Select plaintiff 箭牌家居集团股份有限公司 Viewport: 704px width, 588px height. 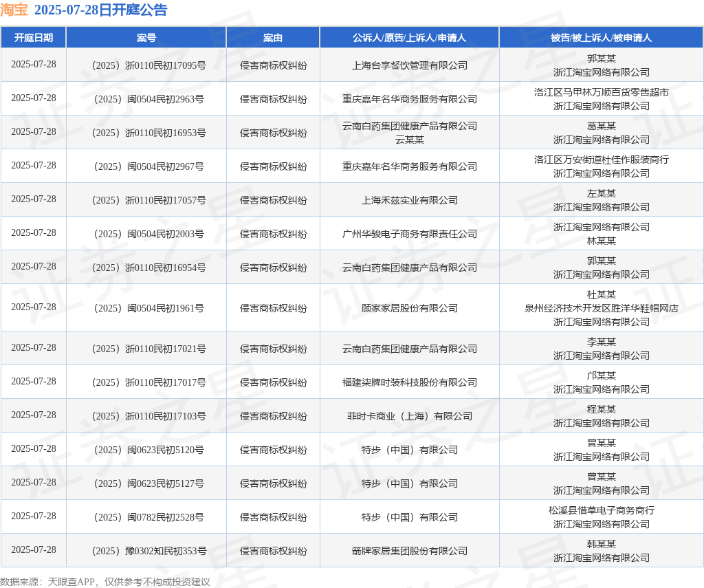[x=410, y=551]
